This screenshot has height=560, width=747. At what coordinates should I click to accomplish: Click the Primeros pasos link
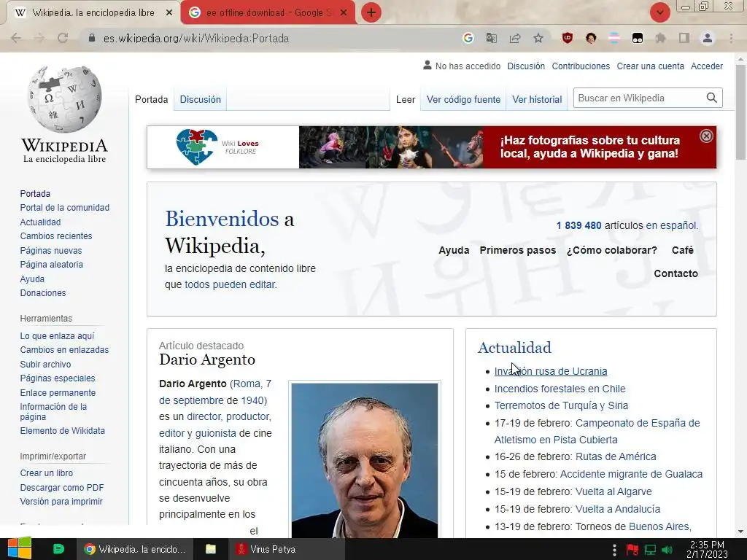(518, 250)
